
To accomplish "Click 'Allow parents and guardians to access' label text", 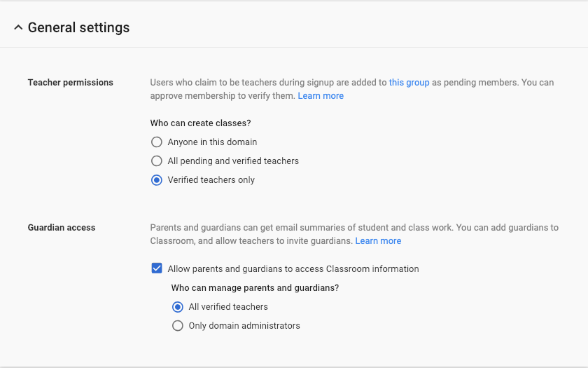I will pyautogui.click(x=293, y=269).
